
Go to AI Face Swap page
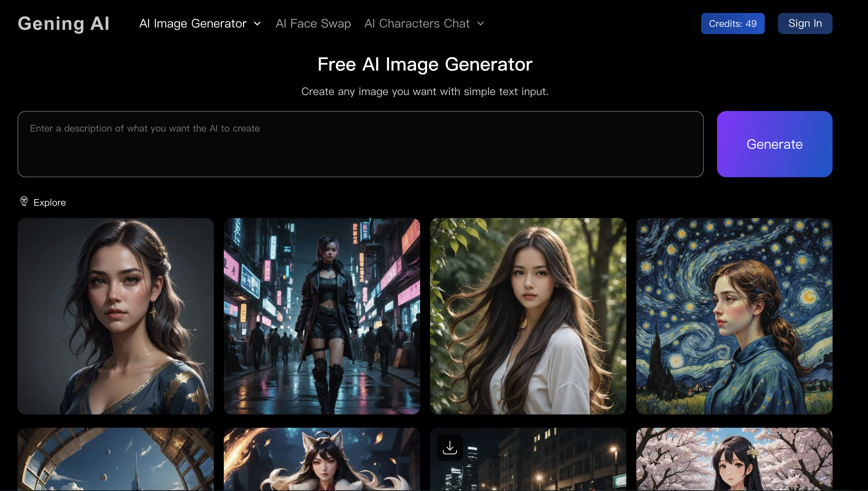pos(313,24)
